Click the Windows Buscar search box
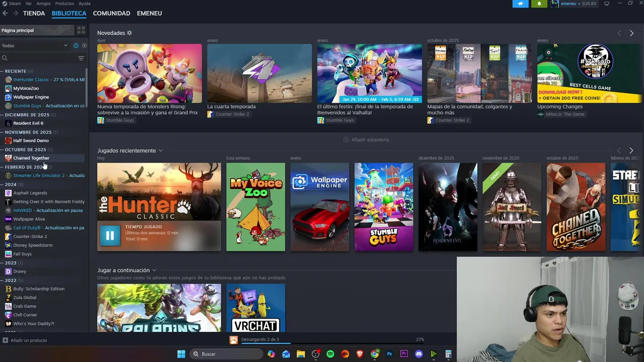This screenshot has width=644, height=362. pyautogui.click(x=226, y=354)
